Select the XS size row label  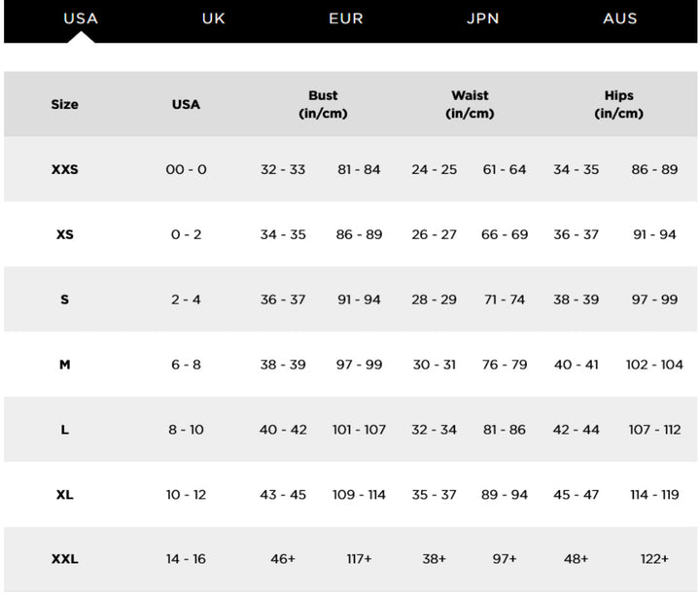pos(64,234)
